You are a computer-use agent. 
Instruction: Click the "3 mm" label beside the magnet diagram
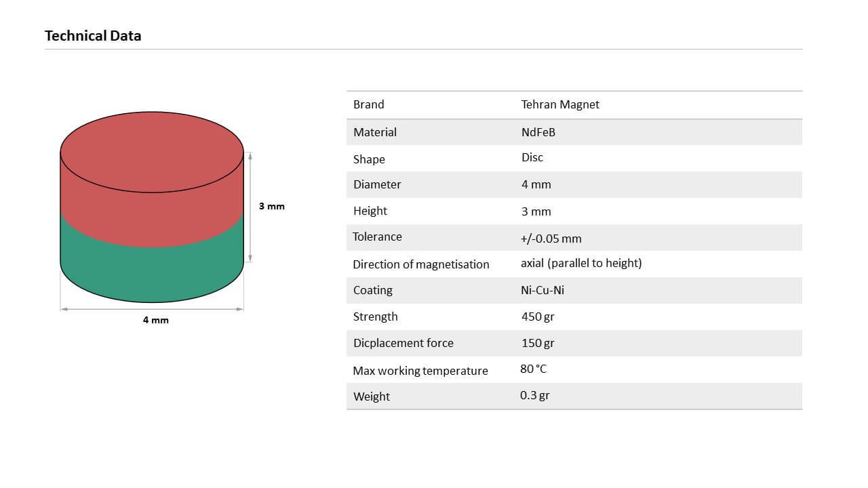(272, 206)
